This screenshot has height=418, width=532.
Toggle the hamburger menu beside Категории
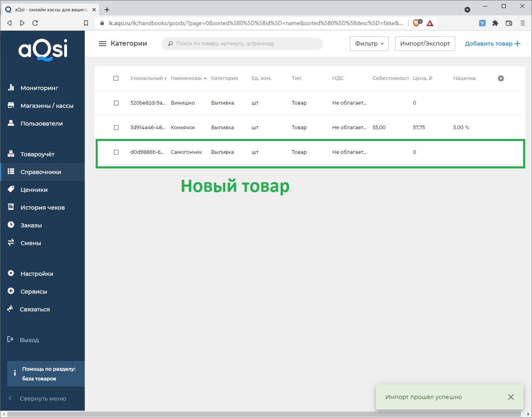(x=102, y=43)
